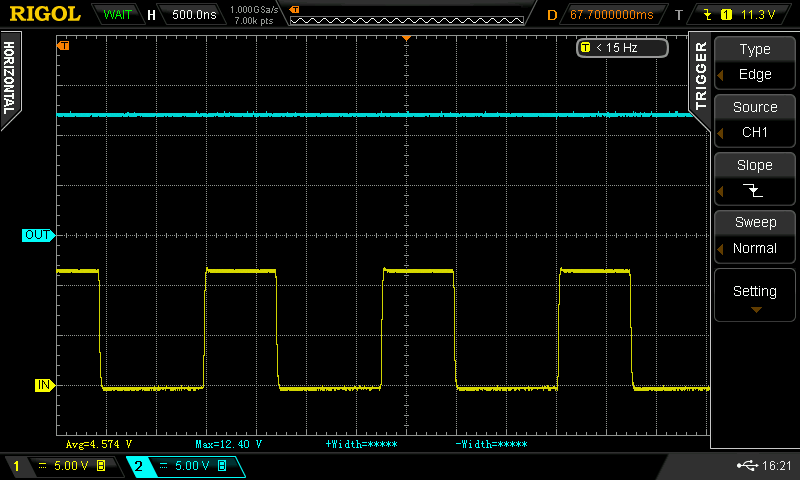
Task: Click the trigger channel 1 badge in header
Action: [x=726, y=15]
